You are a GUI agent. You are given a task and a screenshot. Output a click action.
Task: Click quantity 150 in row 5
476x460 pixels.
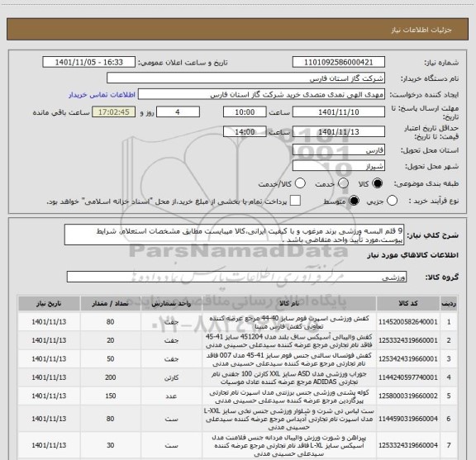111,396
